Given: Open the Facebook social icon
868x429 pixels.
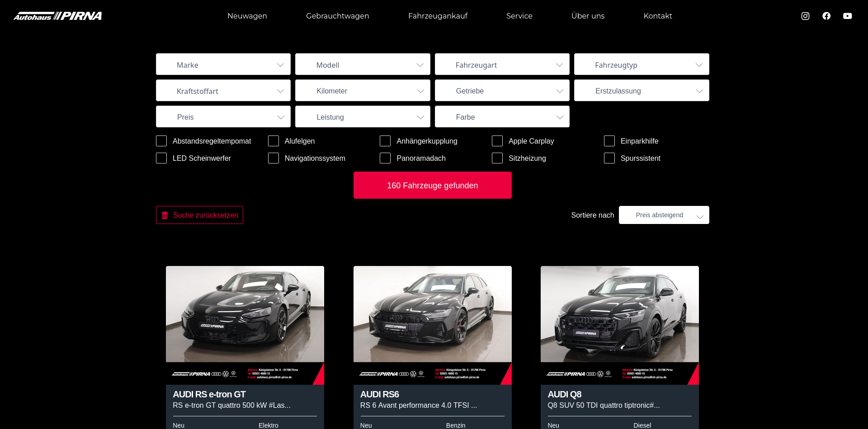Looking at the screenshot, I should 826,16.
